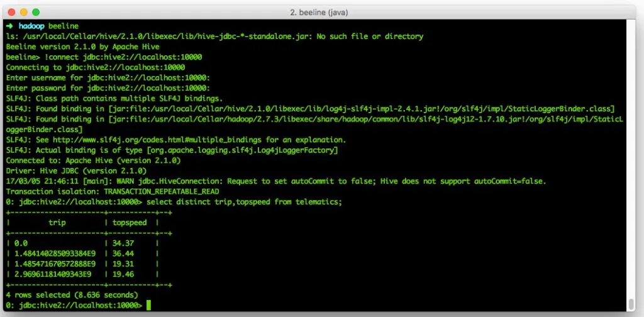Click the trip value 1.484140285093384E9
The image size is (644, 317).
(50, 253)
